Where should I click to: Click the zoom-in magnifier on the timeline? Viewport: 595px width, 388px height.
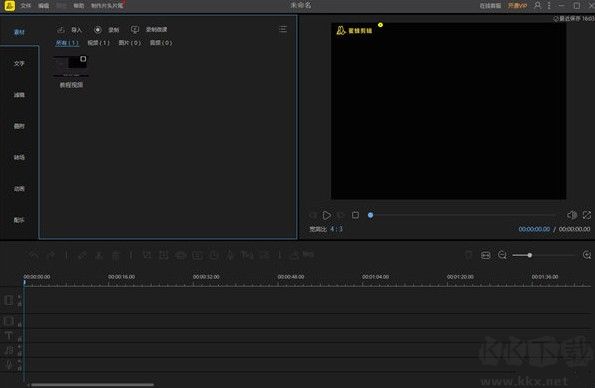coord(587,255)
